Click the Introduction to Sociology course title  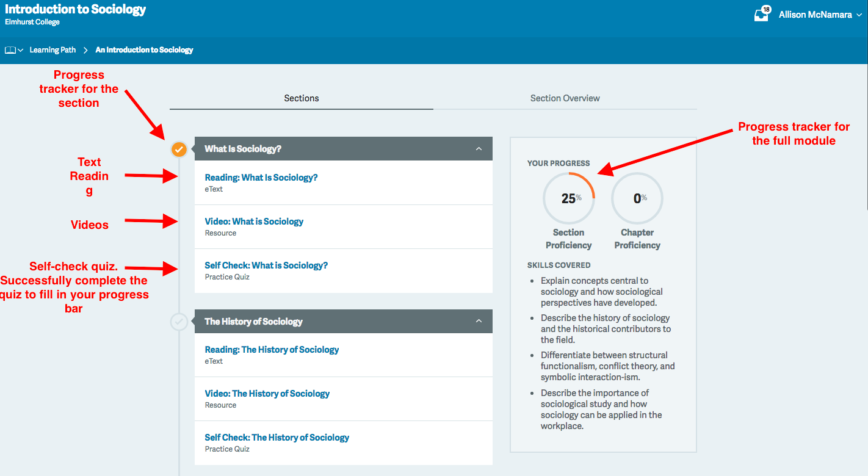(x=75, y=9)
